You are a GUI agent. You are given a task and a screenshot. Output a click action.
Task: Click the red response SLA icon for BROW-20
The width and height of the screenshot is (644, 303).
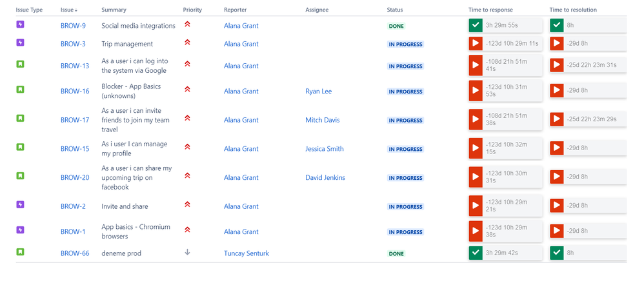[476, 177]
